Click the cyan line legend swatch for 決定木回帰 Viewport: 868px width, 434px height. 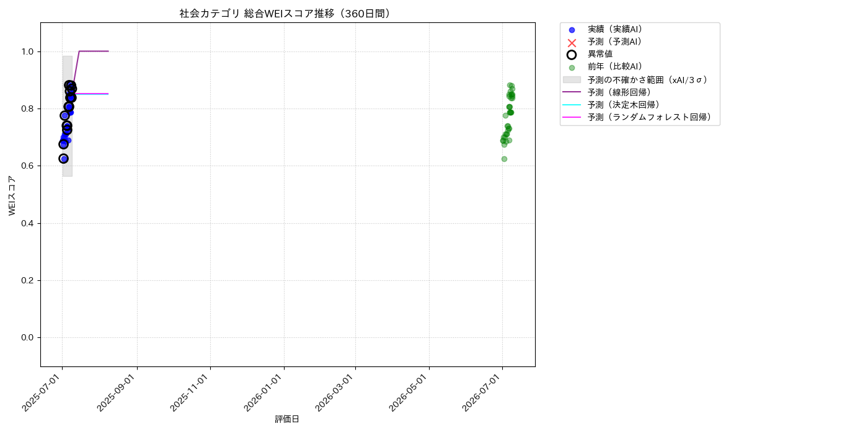click(572, 104)
